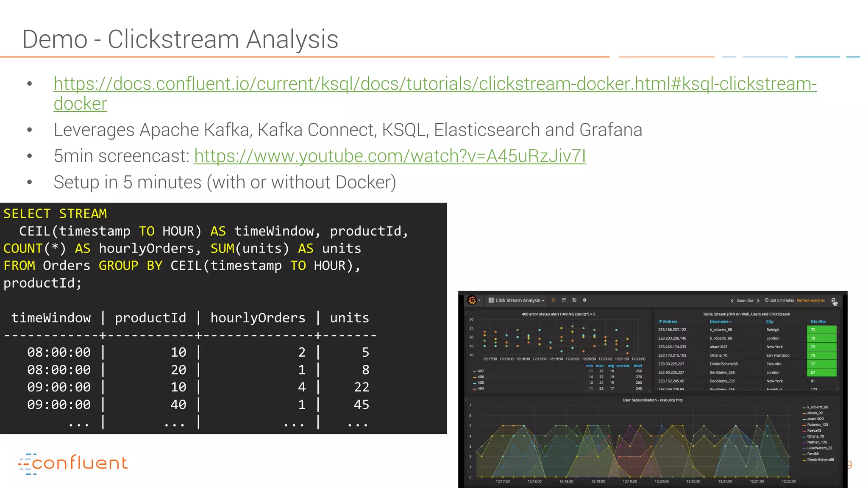Click IP cell 233.203.236.146
Image resolution: width=868 pixels, height=488 pixels.
[672, 338]
